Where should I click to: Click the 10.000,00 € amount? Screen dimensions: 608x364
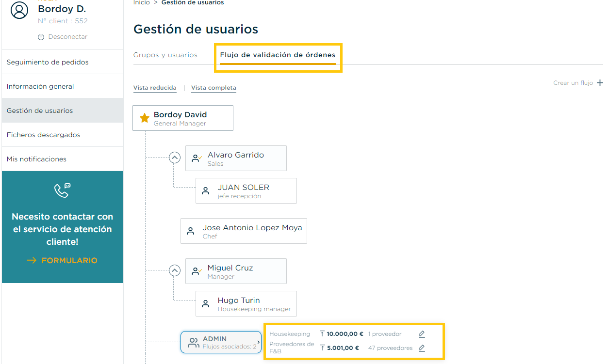345,334
